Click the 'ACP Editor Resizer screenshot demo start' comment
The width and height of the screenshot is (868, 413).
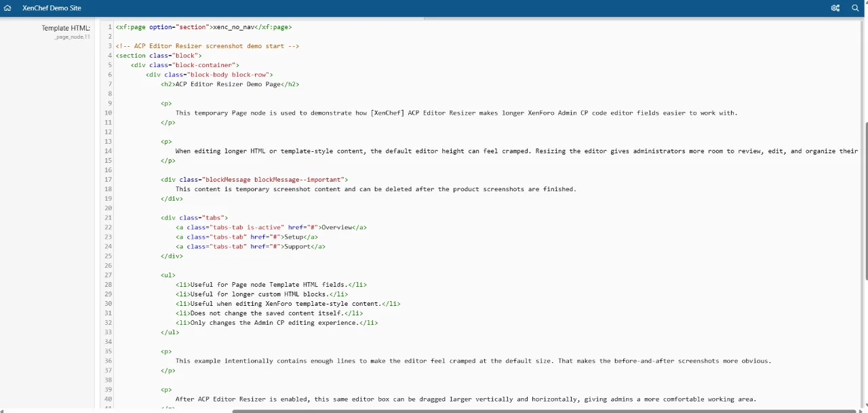tap(207, 46)
